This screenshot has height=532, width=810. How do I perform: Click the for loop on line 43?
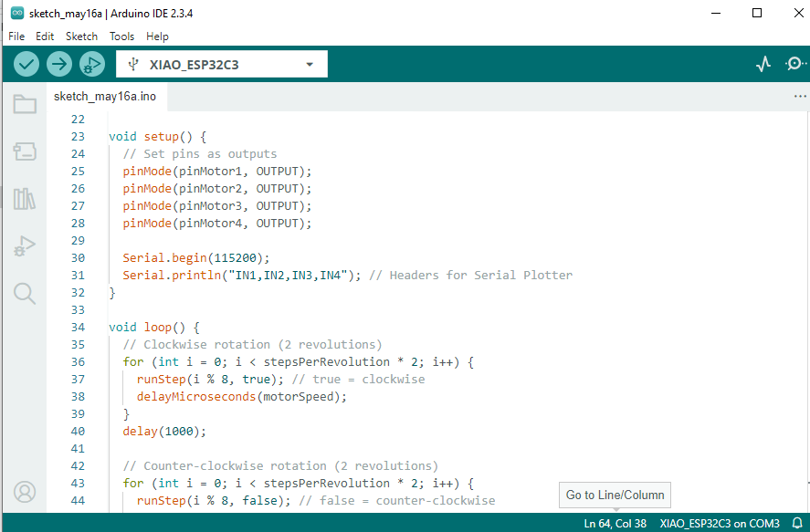298,484
